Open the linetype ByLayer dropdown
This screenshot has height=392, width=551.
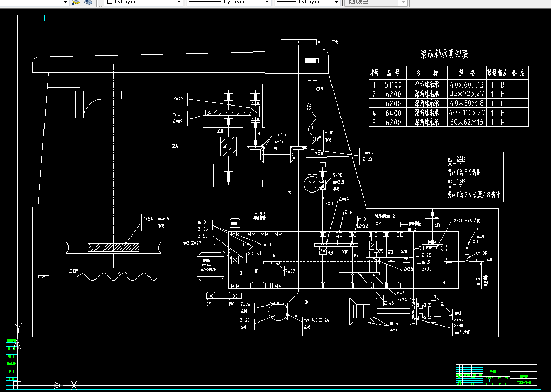[x=267, y=2]
